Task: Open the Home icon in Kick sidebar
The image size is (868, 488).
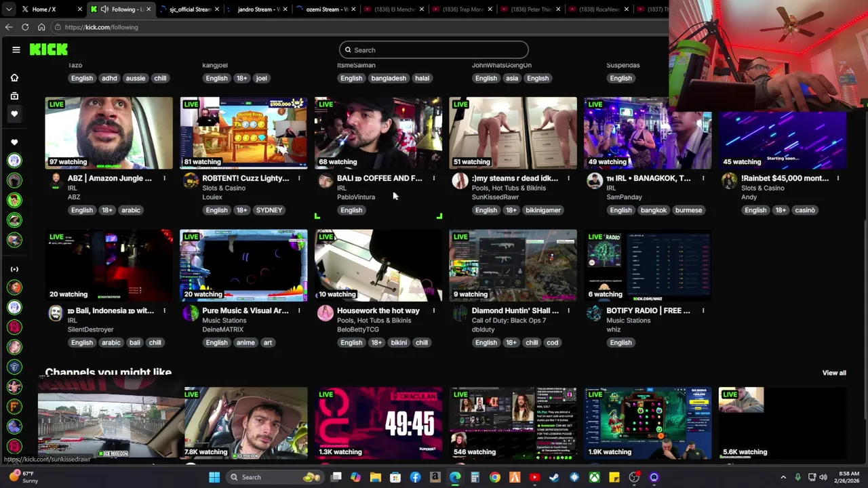Action: tap(14, 78)
